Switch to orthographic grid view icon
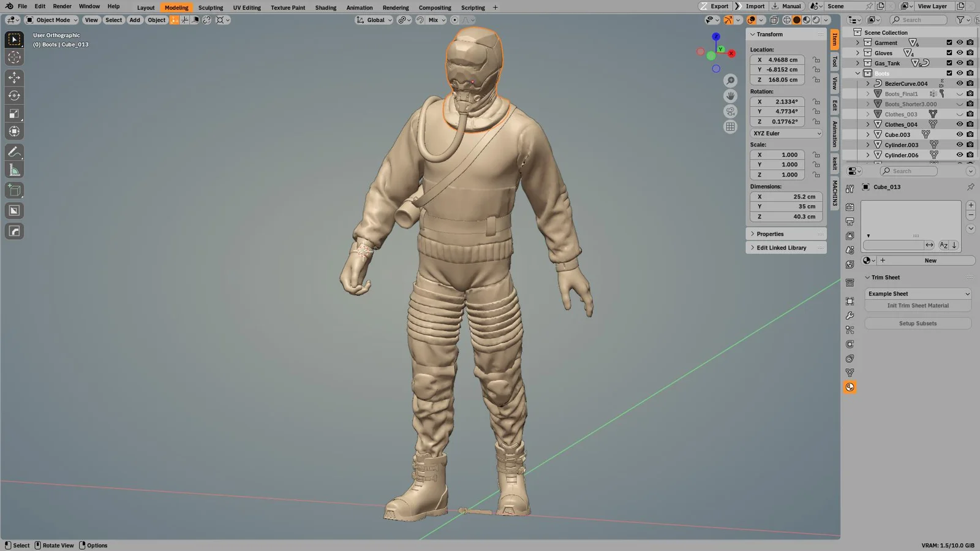Image resolution: width=980 pixels, height=551 pixels. point(730,127)
